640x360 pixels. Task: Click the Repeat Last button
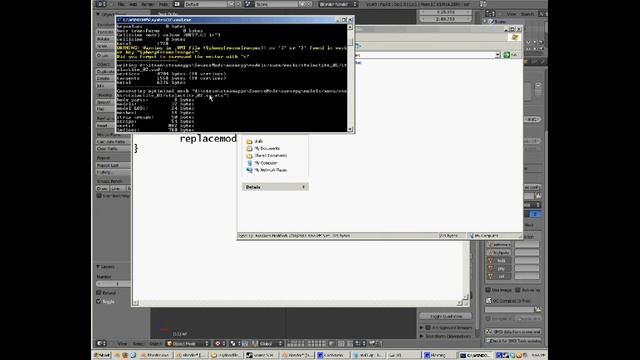point(113,165)
